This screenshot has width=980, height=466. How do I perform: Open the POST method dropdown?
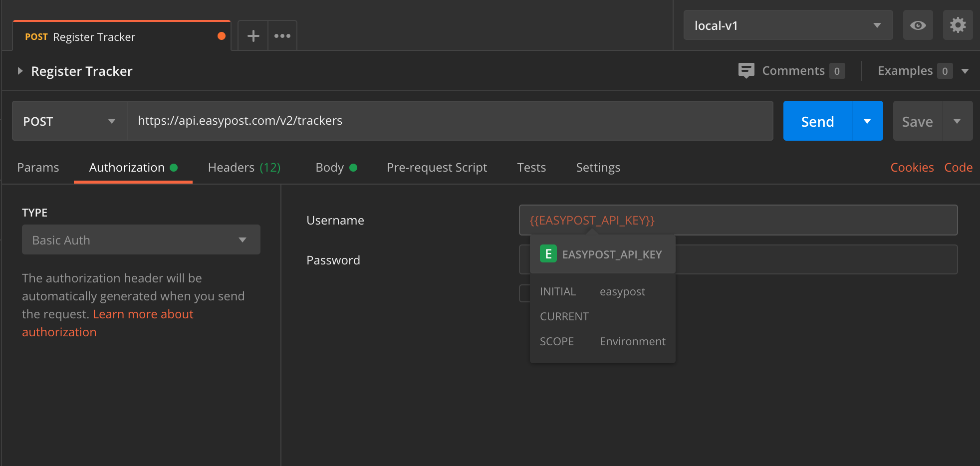click(x=68, y=121)
